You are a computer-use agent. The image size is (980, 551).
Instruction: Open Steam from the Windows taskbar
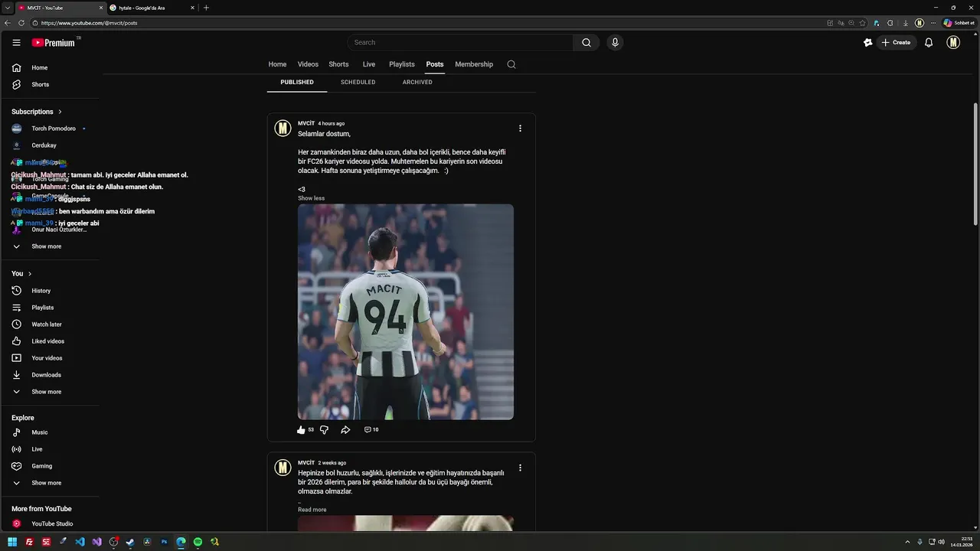point(130,542)
